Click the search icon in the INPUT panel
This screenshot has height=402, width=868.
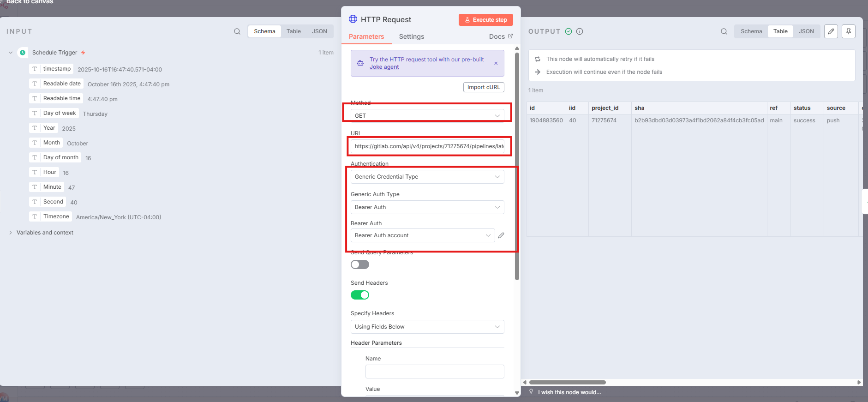coord(237,31)
